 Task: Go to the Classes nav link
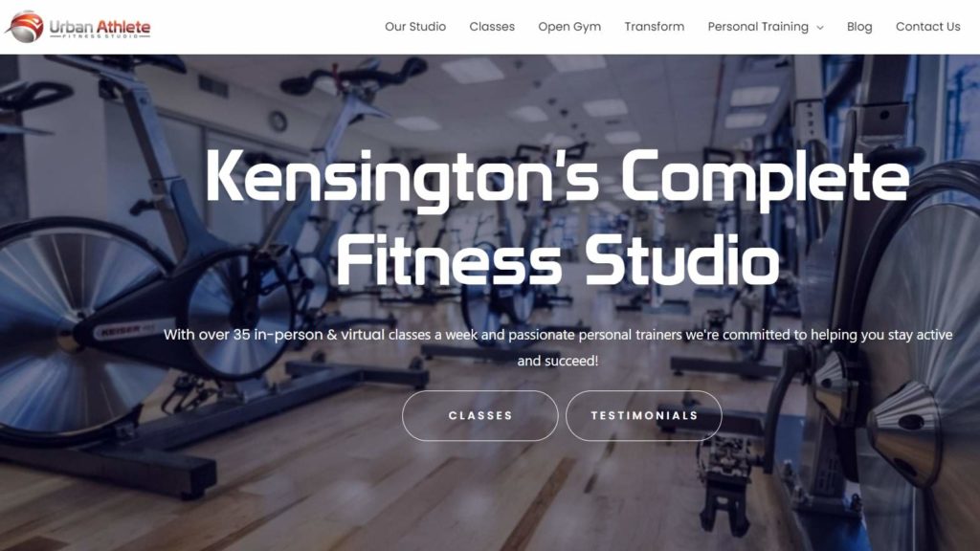click(x=492, y=27)
